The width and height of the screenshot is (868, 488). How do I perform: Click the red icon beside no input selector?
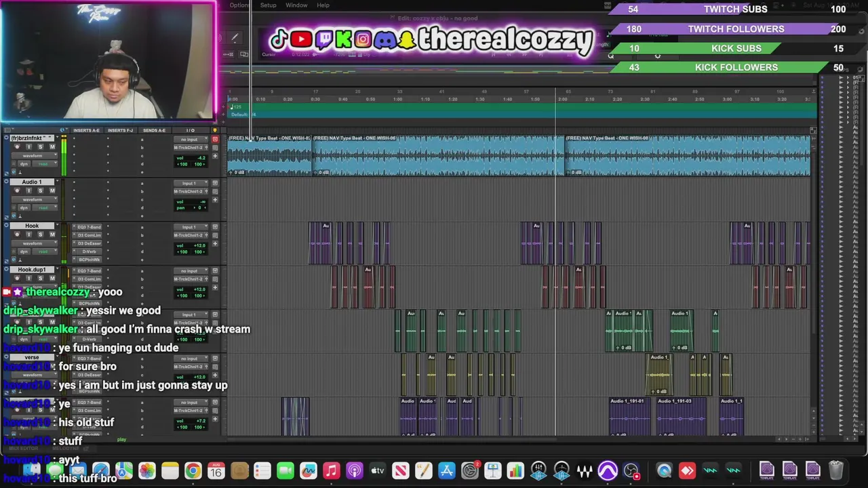(x=215, y=140)
